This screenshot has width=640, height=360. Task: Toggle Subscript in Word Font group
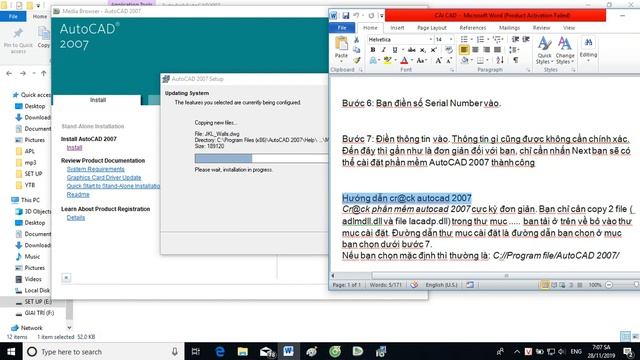tap(423, 50)
